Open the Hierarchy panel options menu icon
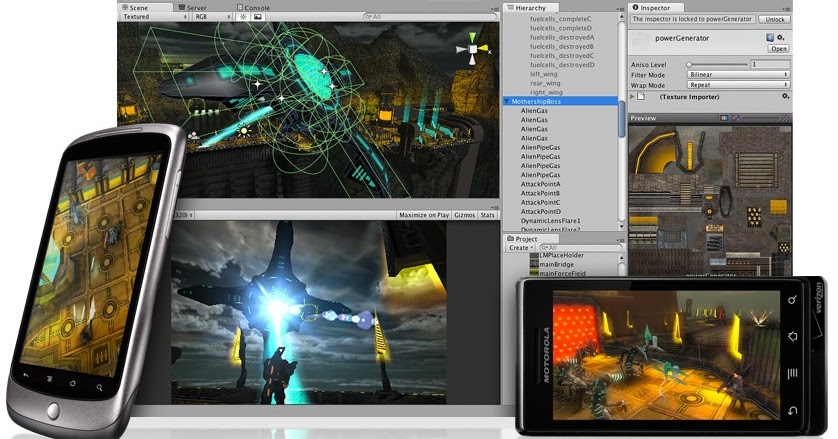838x439 pixels. 620,9
